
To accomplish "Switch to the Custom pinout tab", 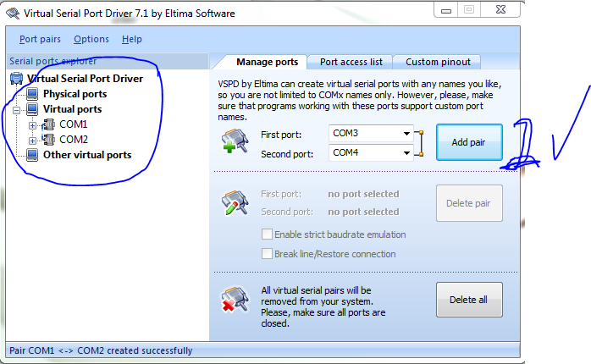I will (x=438, y=62).
